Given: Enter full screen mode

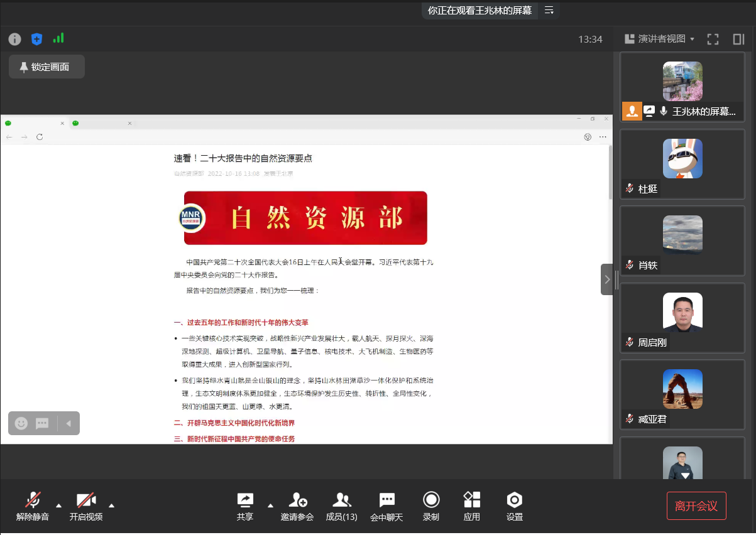Looking at the screenshot, I should [x=713, y=39].
